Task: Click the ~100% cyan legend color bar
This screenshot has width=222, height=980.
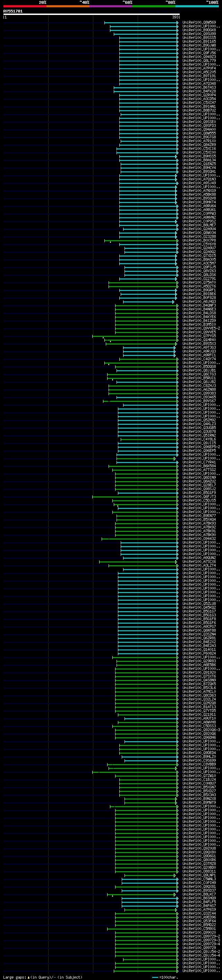Action: click(197, 7)
